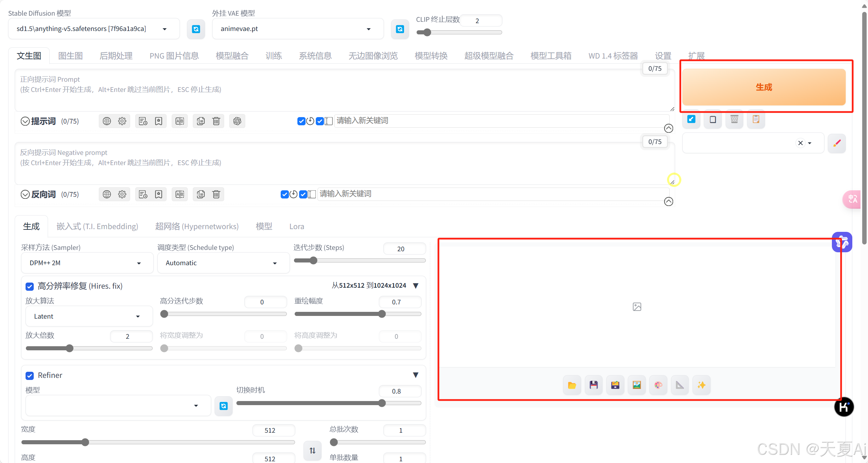868x463 pixels.
Task: Click the floppy disk save image icon
Action: (x=593, y=385)
